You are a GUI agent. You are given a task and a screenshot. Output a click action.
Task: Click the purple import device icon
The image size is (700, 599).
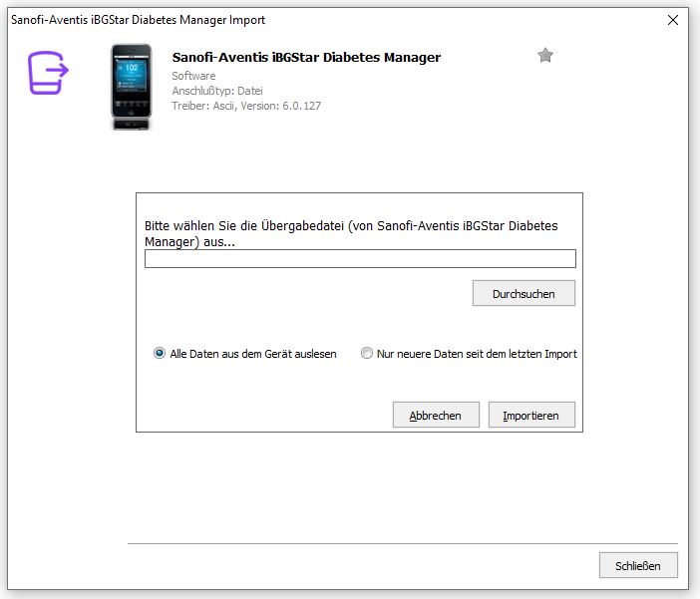[x=48, y=73]
